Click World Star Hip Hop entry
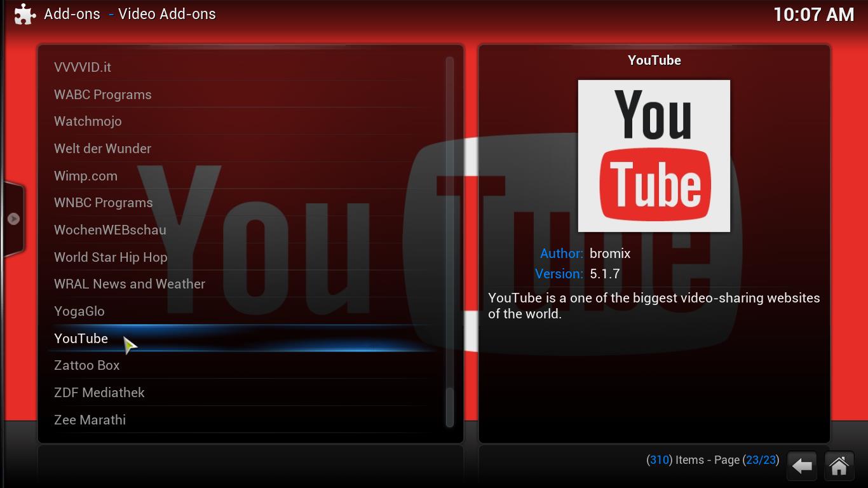 click(x=111, y=257)
